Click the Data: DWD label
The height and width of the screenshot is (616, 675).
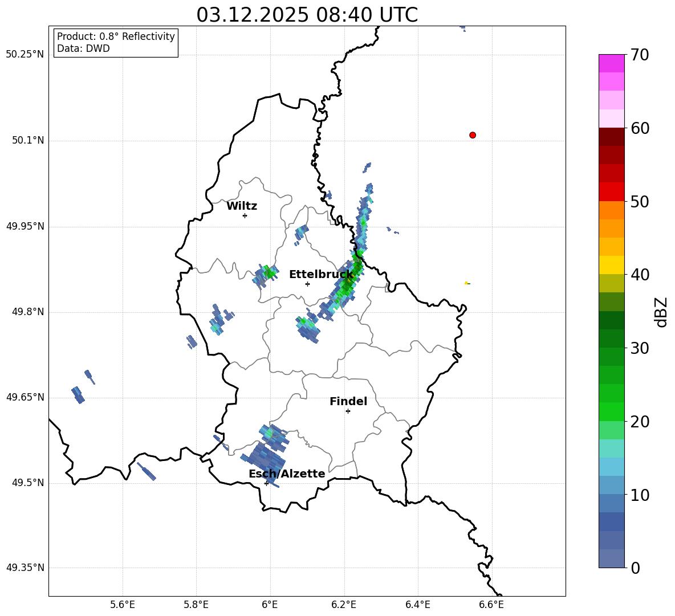pos(83,48)
